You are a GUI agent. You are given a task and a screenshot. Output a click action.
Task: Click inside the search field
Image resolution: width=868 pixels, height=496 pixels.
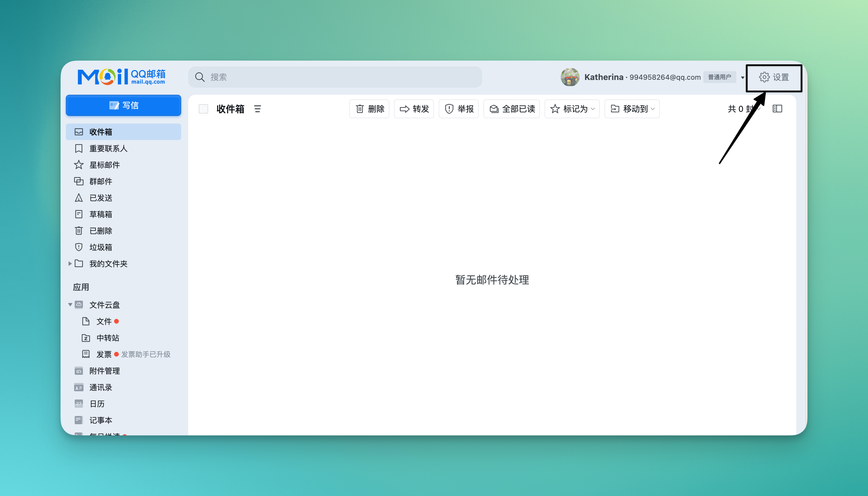pos(335,77)
